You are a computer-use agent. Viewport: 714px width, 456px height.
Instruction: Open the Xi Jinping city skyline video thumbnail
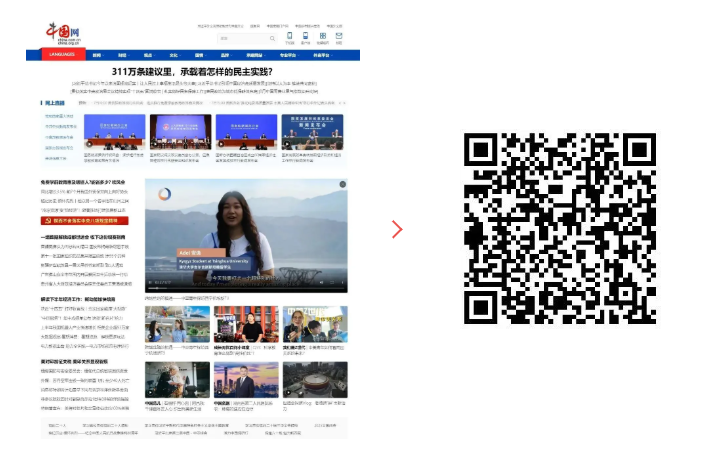pyautogui.click(x=246, y=380)
